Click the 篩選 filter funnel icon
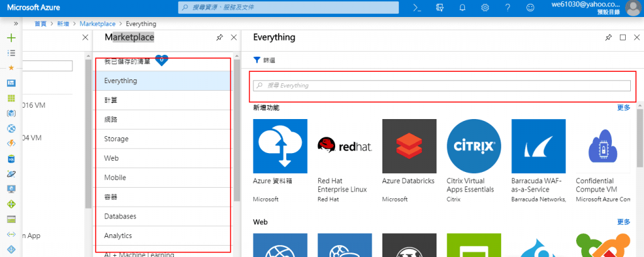Viewport: 644px width, 257px height. [257, 60]
